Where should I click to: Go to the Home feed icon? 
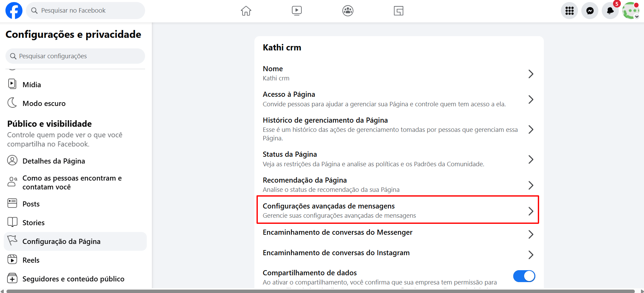click(246, 11)
